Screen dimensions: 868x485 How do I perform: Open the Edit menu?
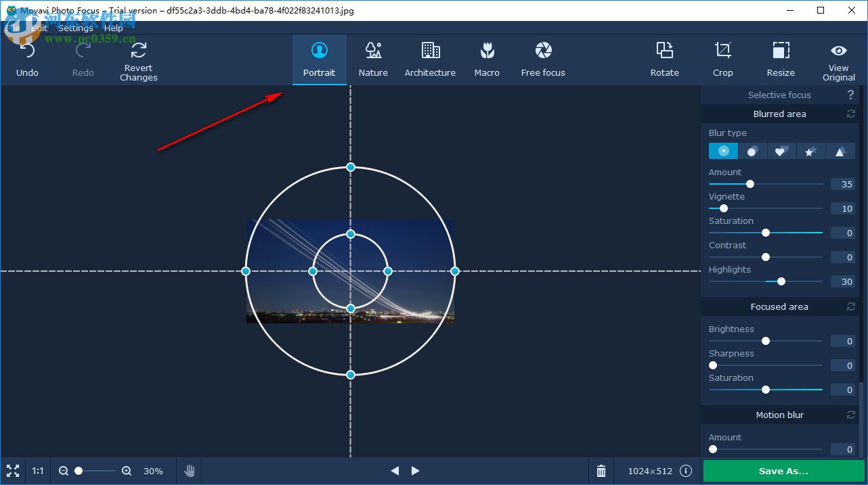pos(39,28)
